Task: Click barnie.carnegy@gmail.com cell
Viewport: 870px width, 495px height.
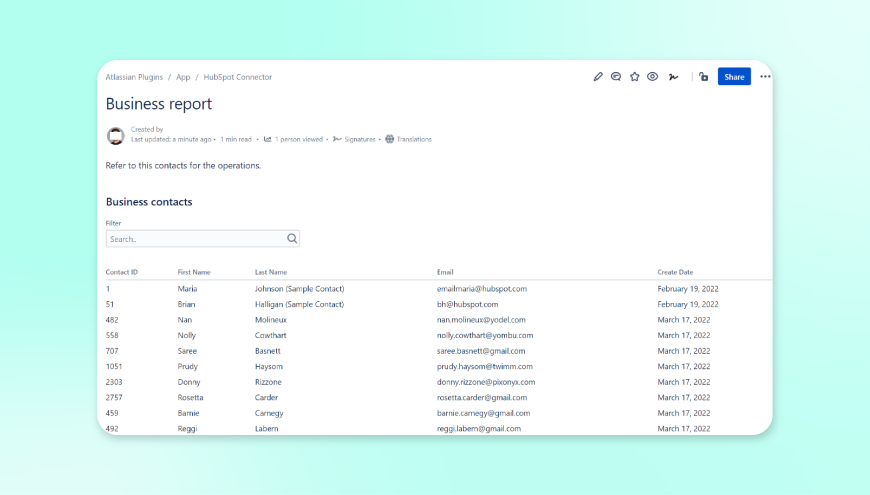Action: pyautogui.click(x=483, y=413)
